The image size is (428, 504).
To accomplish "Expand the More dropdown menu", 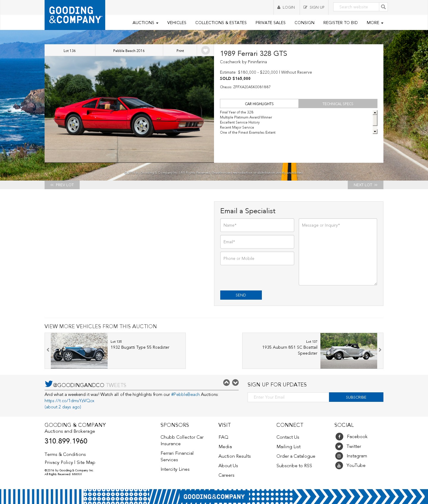I will pos(375,23).
